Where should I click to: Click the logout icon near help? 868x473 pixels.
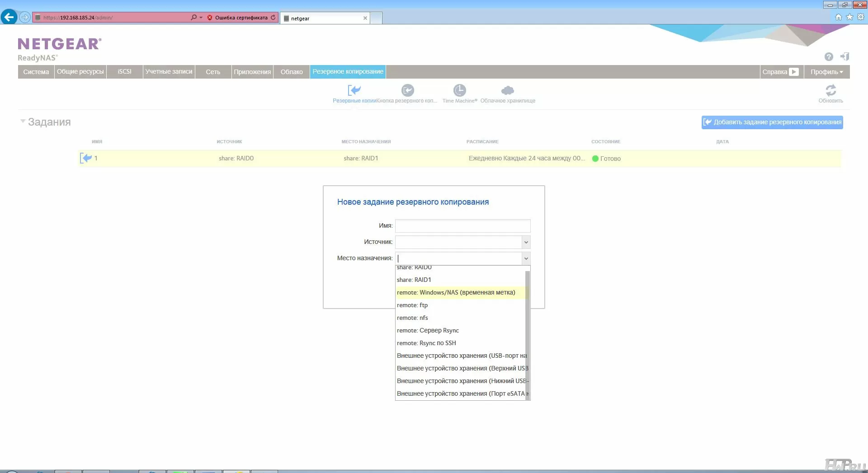[844, 57]
